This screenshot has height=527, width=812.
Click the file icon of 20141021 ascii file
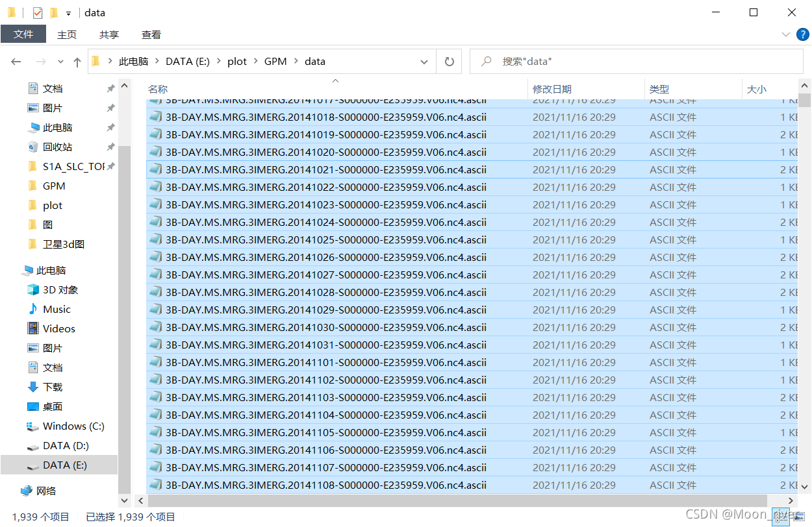point(156,169)
